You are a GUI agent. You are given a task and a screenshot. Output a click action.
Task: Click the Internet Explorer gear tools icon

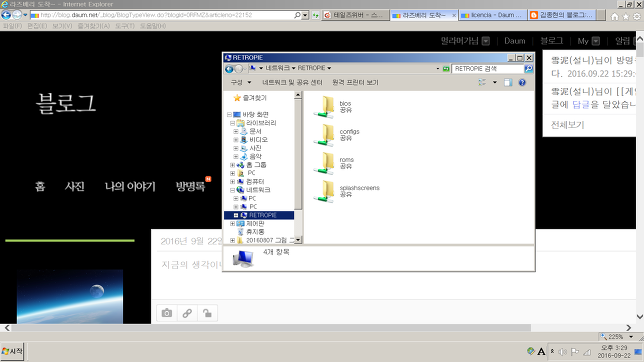(x=637, y=16)
